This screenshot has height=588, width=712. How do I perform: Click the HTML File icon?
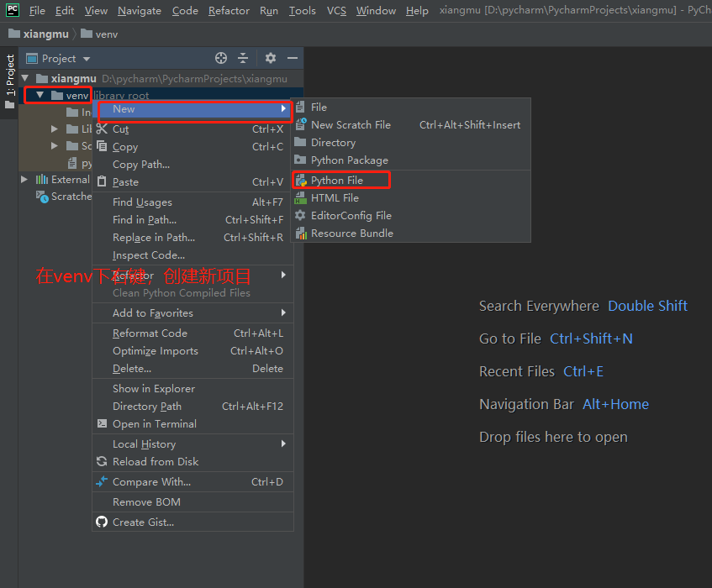(300, 197)
